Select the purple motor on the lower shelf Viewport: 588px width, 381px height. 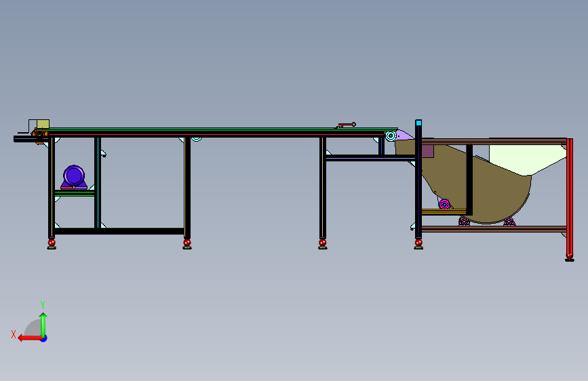click(74, 177)
